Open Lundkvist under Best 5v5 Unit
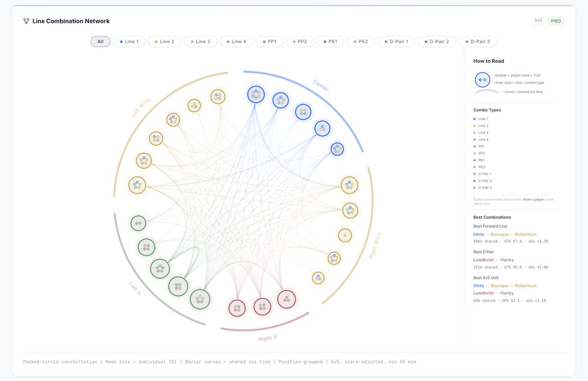 click(x=483, y=293)
